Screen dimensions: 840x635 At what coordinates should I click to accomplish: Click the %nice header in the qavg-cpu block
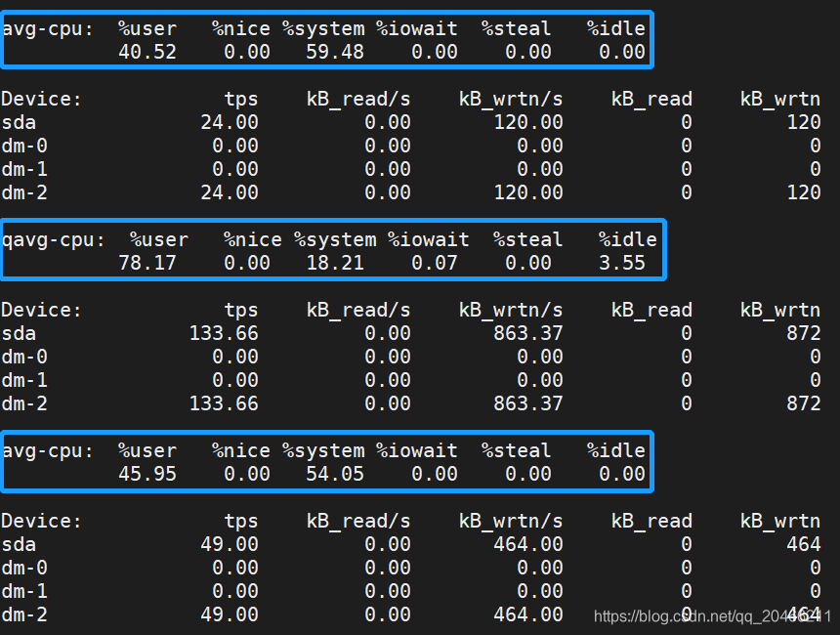coord(253,239)
